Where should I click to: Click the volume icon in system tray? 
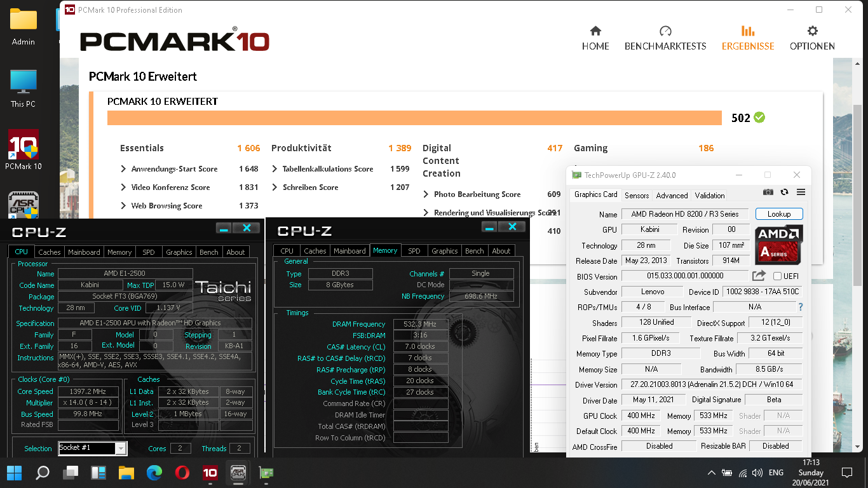pos(757,473)
